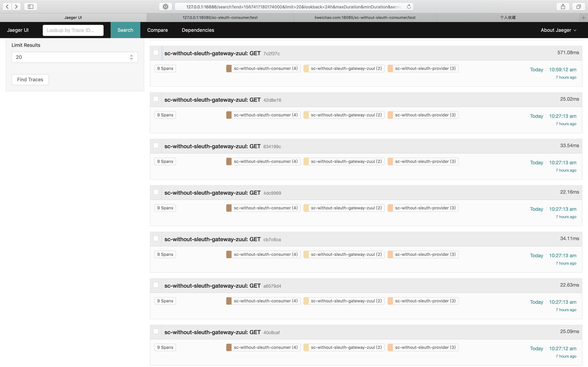Image resolution: width=588 pixels, height=367 pixels.
Task: Focus the Lookup by Trace ID field
Action: (73, 30)
